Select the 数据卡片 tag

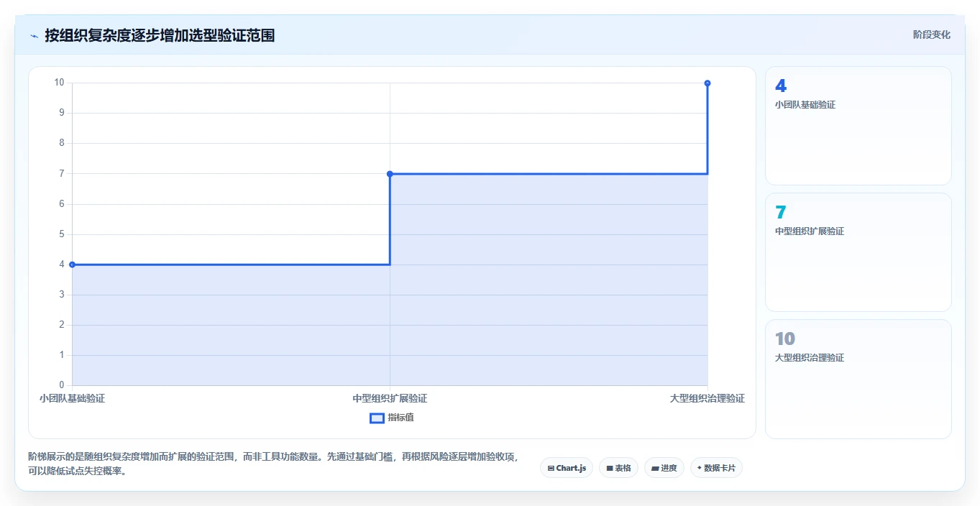[x=716, y=468]
